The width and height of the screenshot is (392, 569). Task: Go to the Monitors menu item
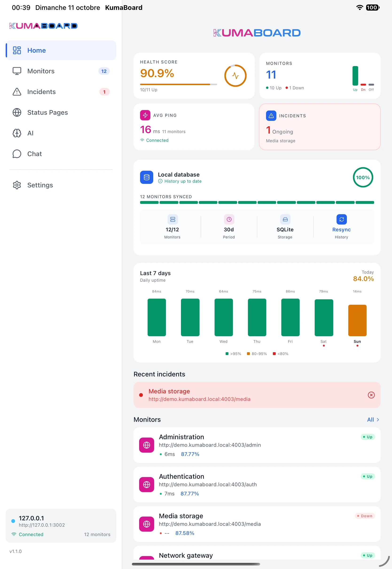click(x=61, y=71)
